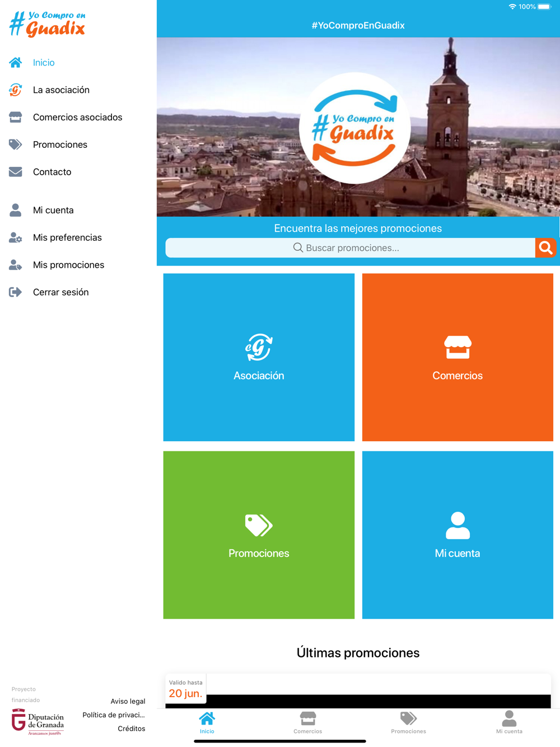Click the Promociones tags icon in sidebar

coord(15,144)
